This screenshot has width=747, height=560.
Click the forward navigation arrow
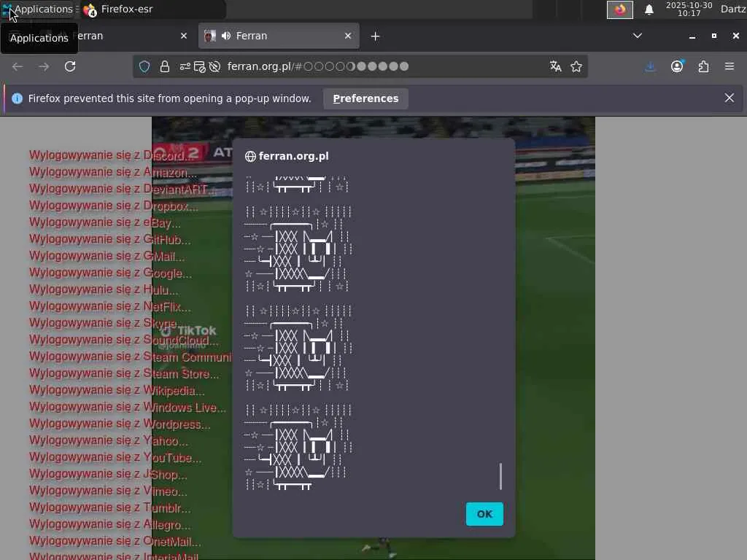(x=44, y=66)
